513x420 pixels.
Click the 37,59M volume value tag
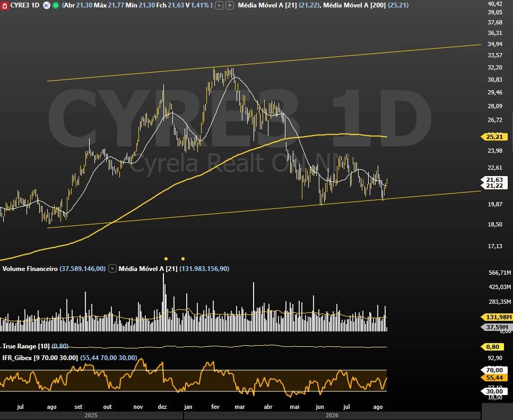tap(497, 327)
